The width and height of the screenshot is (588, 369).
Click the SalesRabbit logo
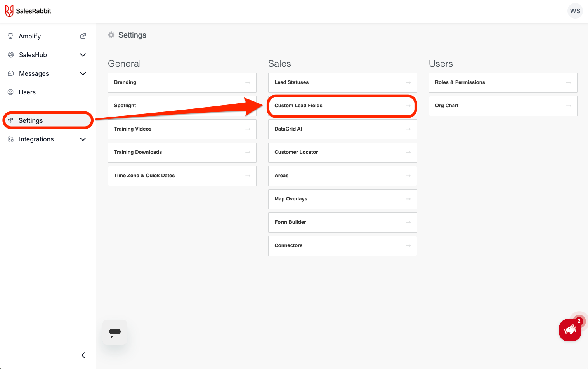coord(28,11)
